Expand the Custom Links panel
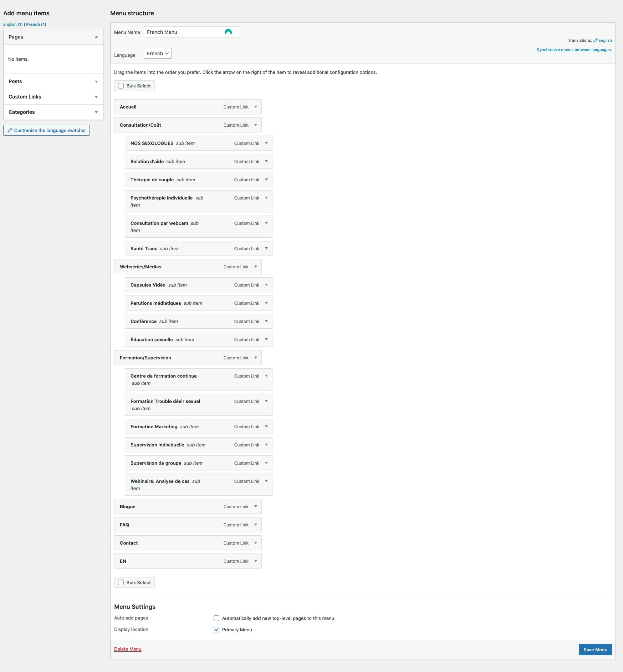The image size is (623, 672). coord(53,97)
